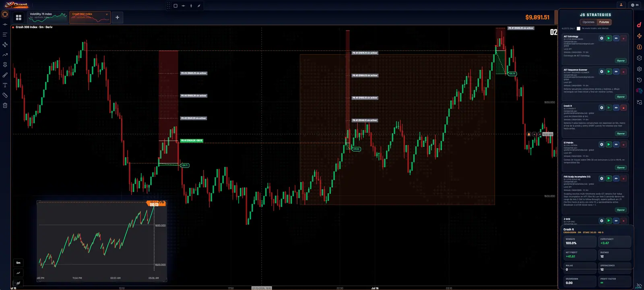Activate the brush drawing tool
This screenshot has height=290, width=644.
coord(5,75)
